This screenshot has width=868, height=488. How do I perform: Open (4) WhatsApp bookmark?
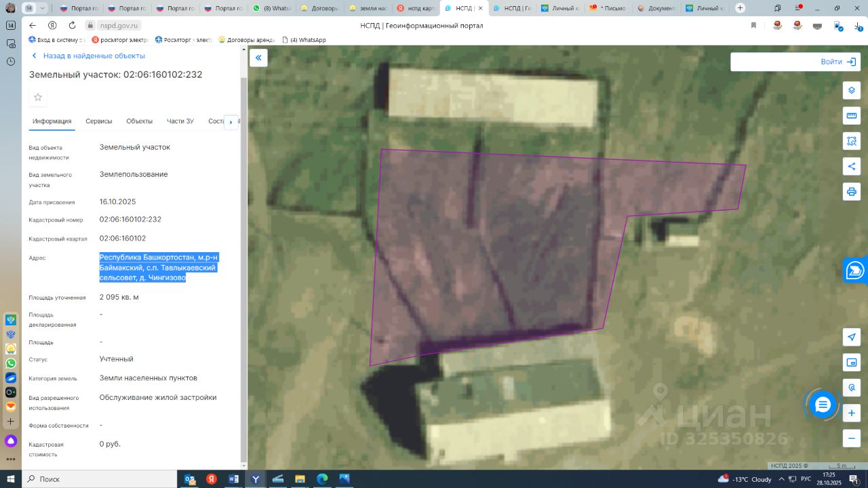click(304, 40)
